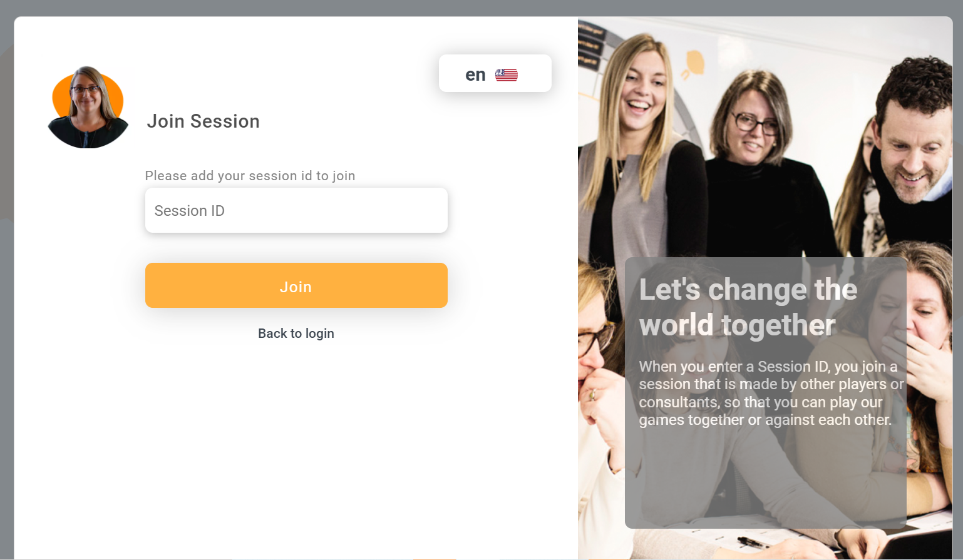Click the woman resting chin on hand at photo's left

pyautogui.click(x=595, y=375)
